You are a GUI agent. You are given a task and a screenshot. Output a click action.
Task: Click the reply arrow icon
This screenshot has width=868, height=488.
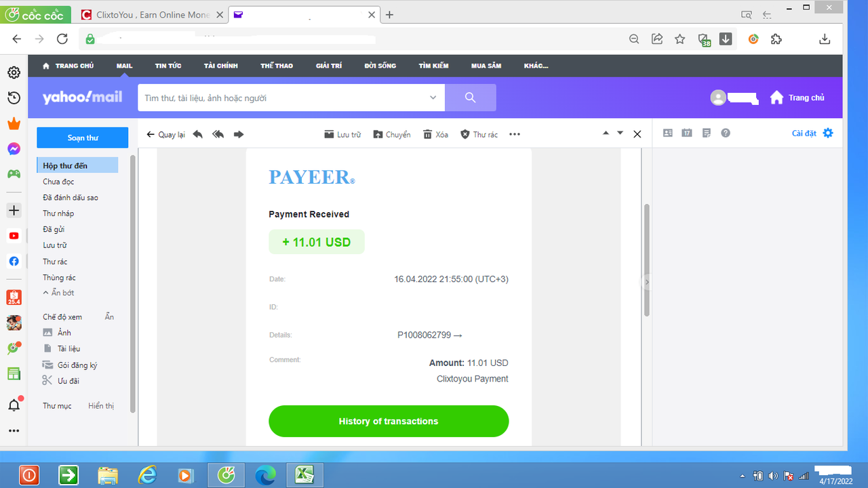[197, 134]
